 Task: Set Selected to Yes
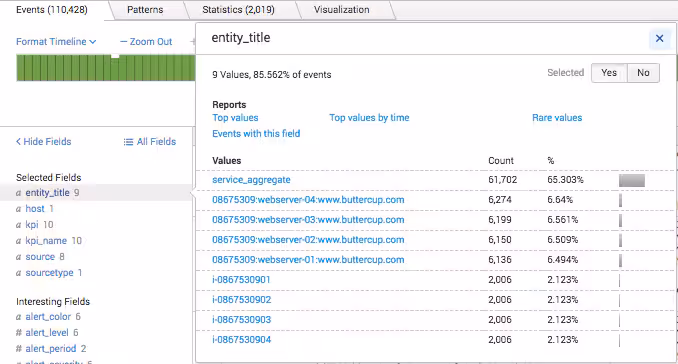tap(609, 73)
